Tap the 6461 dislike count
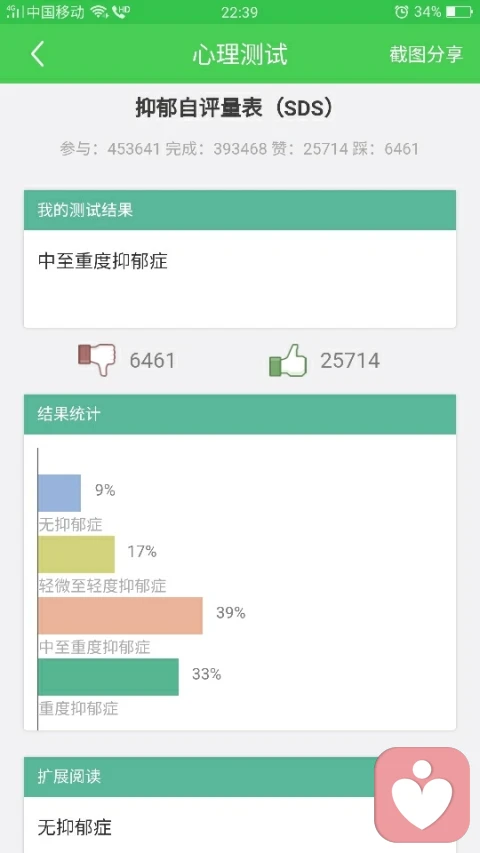This screenshot has height=853, width=480. [152, 361]
